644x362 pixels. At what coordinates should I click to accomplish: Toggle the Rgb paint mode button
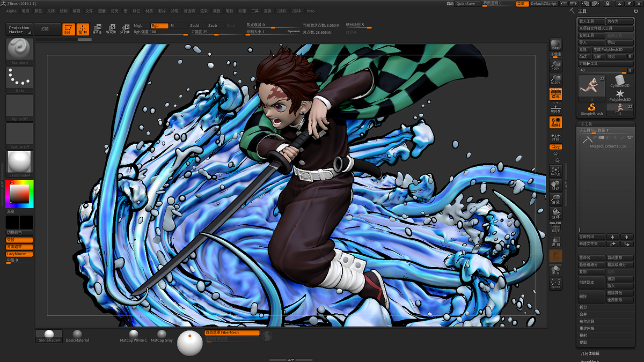tap(159, 25)
